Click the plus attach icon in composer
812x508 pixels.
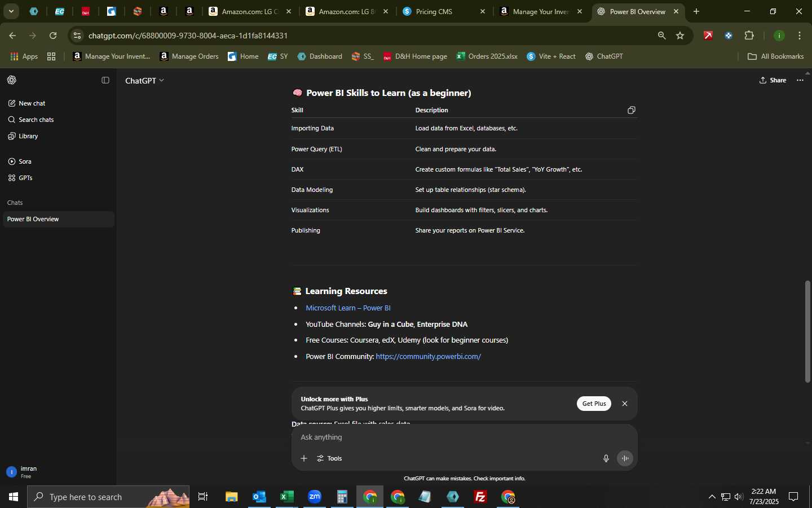click(x=304, y=458)
